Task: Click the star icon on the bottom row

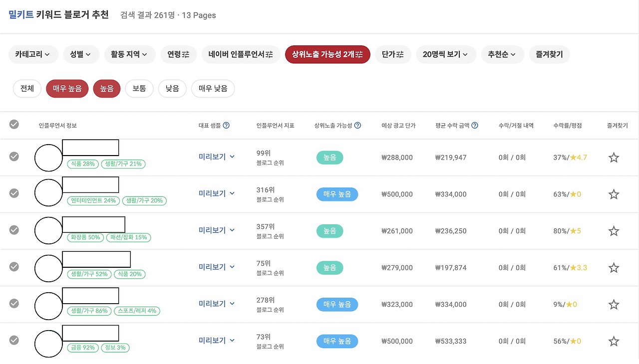Action: (x=614, y=341)
